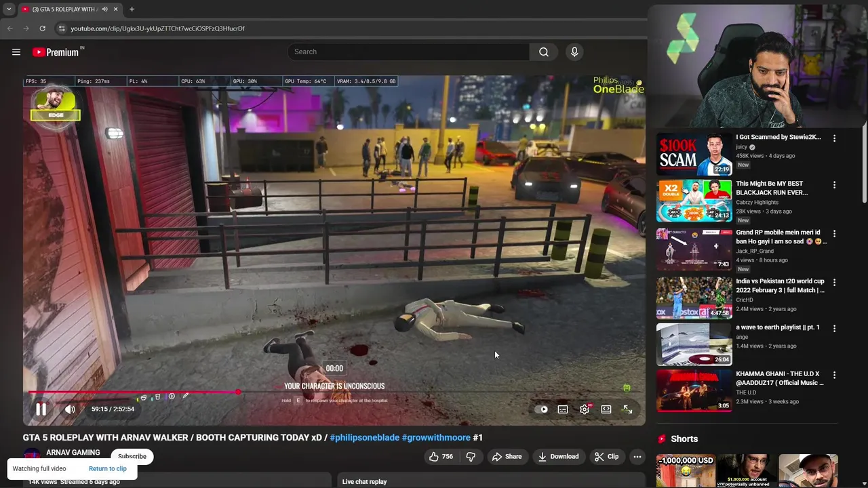
Task: Start voice search with the microphone
Action: pyautogui.click(x=574, y=52)
